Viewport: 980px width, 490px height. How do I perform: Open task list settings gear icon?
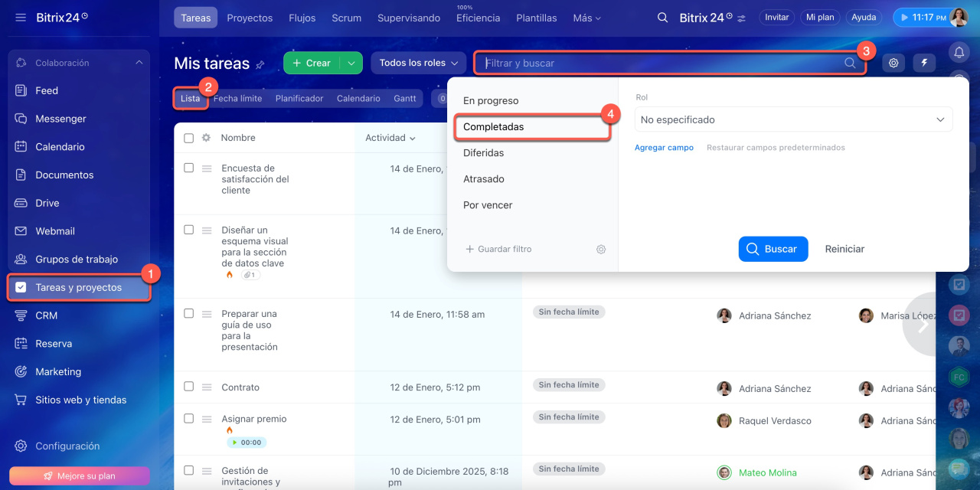point(893,64)
